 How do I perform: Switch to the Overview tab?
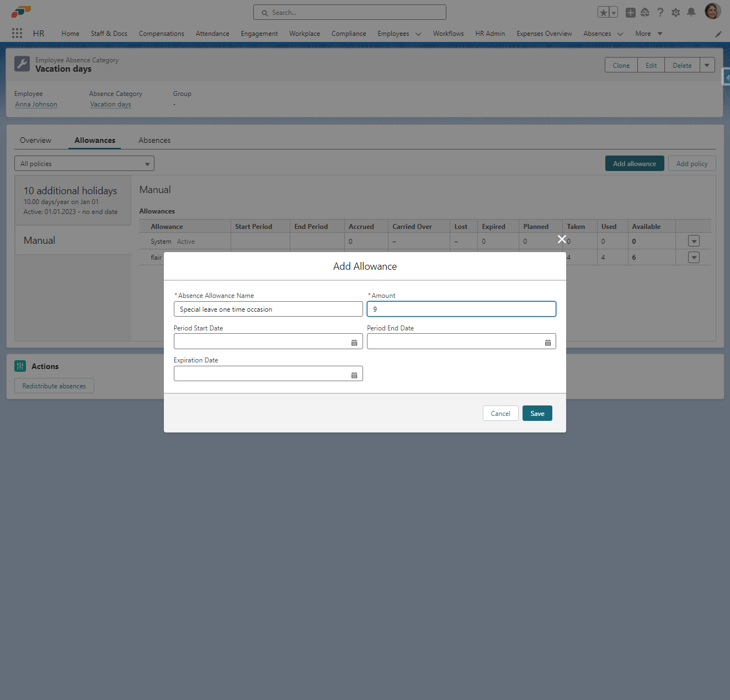pyautogui.click(x=35, y=140)
